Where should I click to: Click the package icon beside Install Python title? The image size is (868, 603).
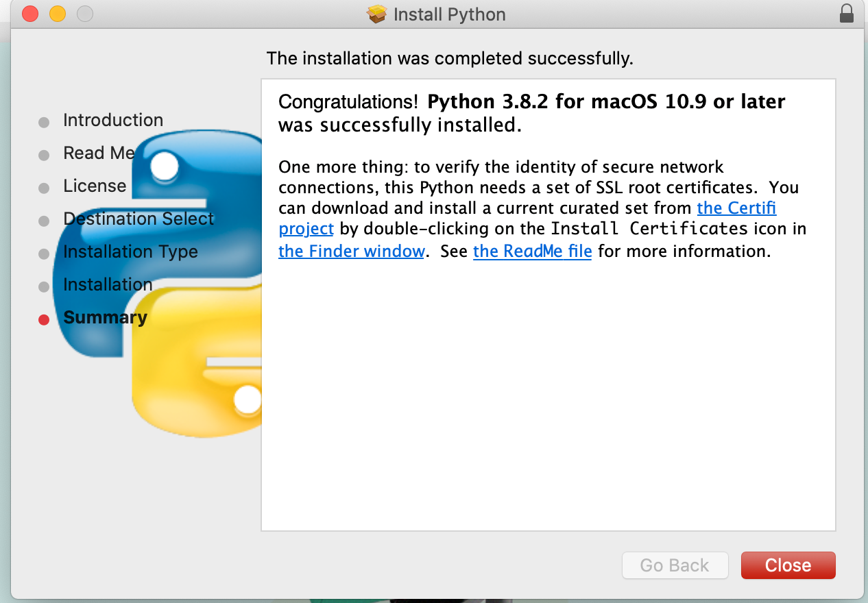[377, 14]
